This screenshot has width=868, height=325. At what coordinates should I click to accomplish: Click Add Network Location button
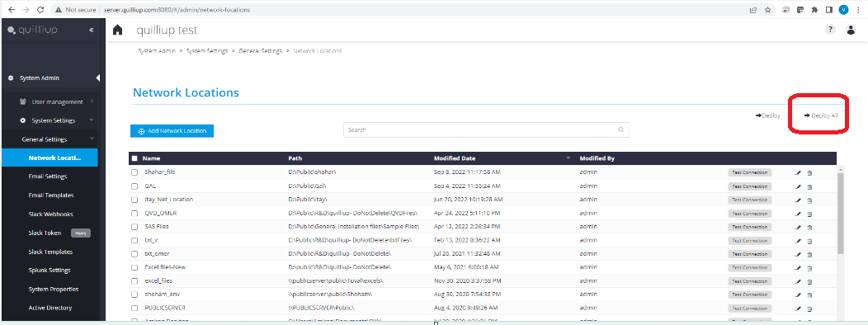[172, 131]
